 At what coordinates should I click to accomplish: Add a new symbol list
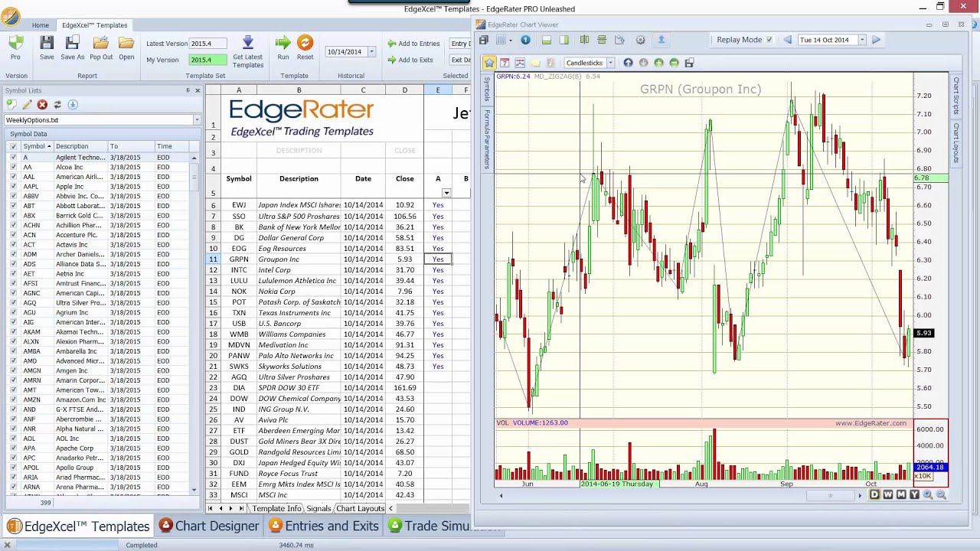coord(11,104)
